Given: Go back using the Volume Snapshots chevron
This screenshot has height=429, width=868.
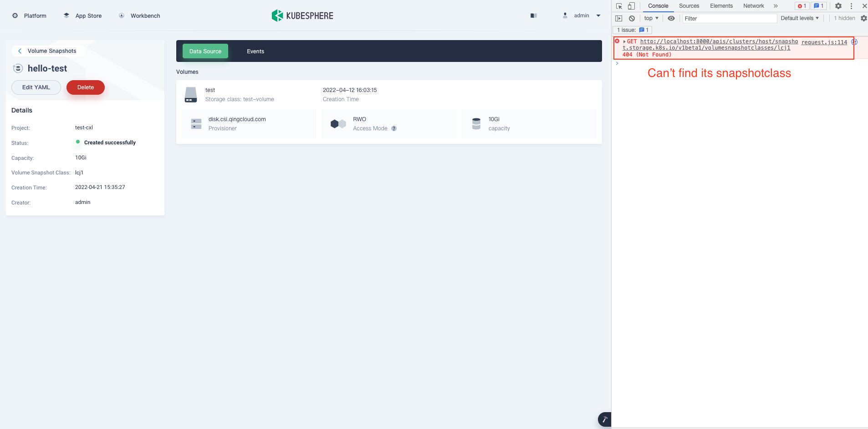Looking at the screenshot, I should (20, 51).
